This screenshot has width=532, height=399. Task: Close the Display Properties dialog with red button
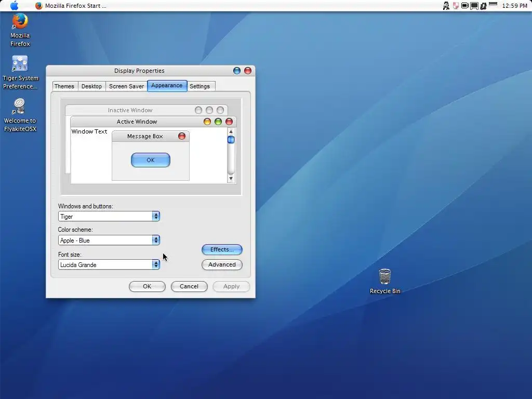248,71
